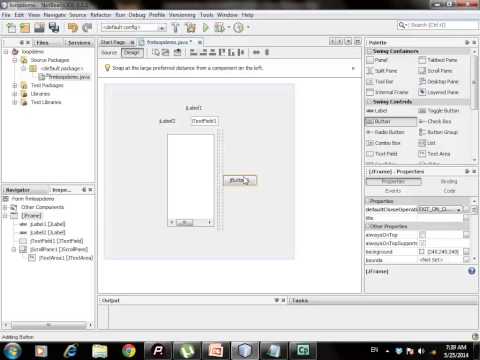Click the background color property value
Screen dimensions: 480x360
440,252
